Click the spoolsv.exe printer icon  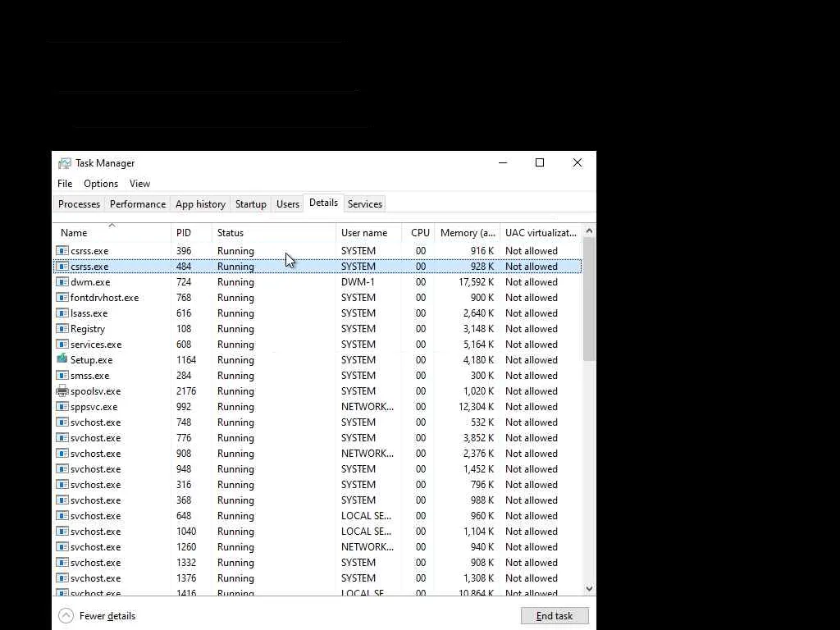[62, 390]
